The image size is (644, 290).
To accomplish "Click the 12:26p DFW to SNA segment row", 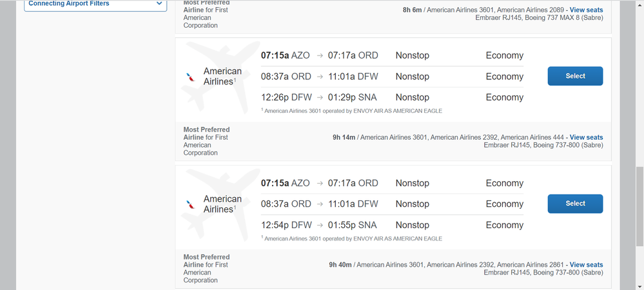I will click(x=392, y=97).
